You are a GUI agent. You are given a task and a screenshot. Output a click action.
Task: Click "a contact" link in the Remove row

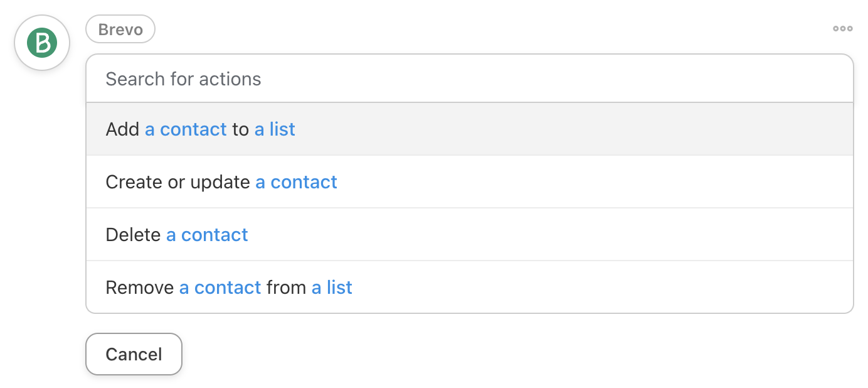220,288
